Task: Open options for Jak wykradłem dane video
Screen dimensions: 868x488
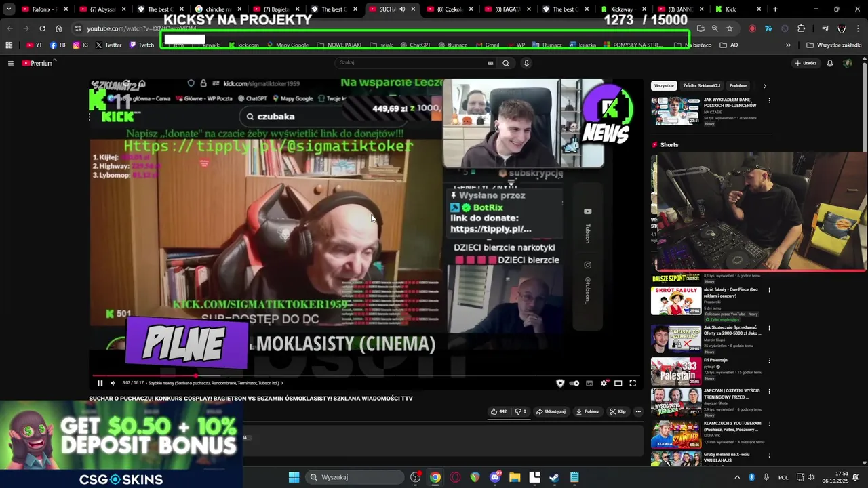Action: pos(769,100)
